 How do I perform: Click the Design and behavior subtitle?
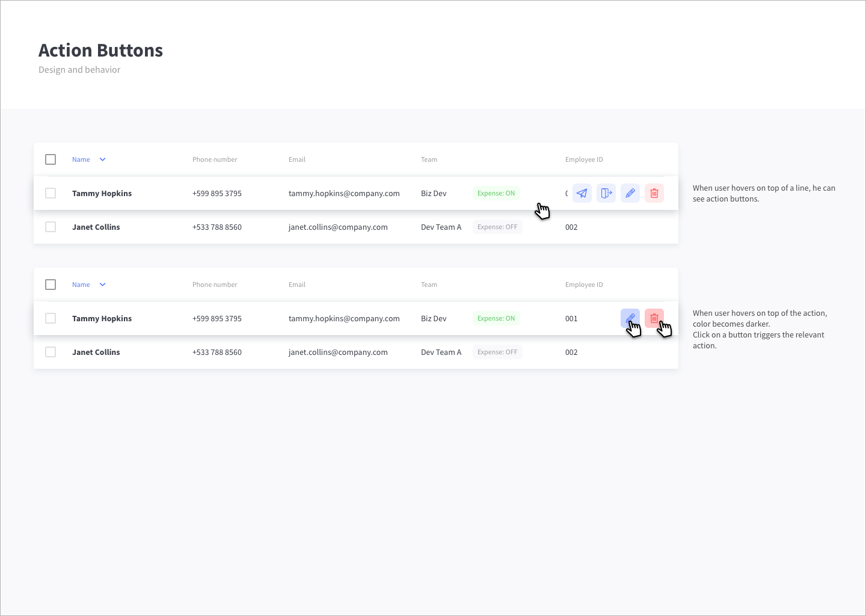pyautogui.click(x=79, y=70)
